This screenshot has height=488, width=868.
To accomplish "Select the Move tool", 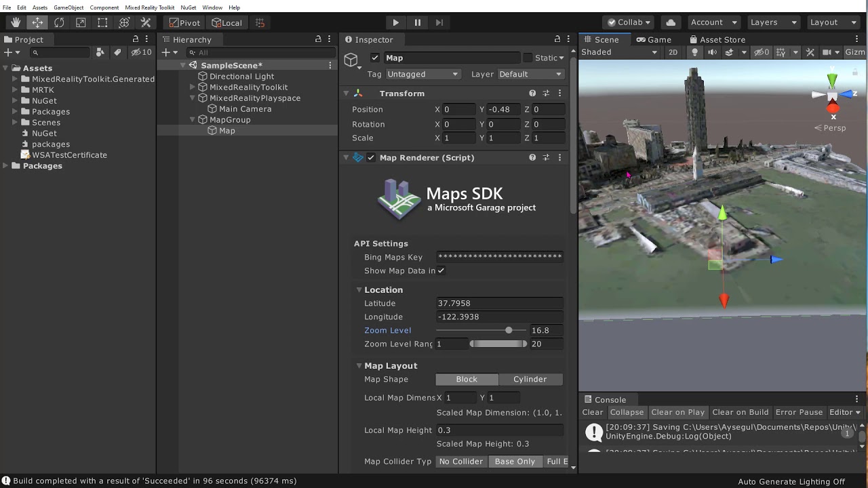I will tap(37, 22).
